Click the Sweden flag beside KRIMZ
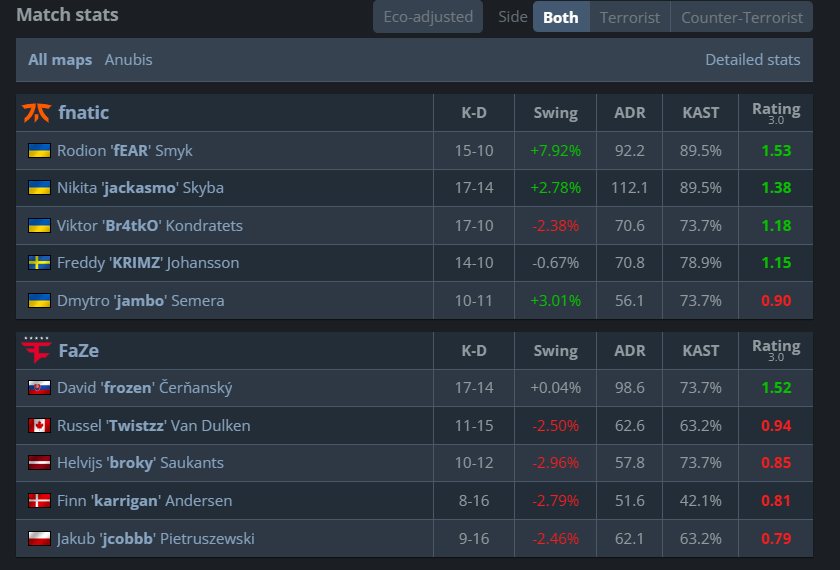 pos(39,263)
